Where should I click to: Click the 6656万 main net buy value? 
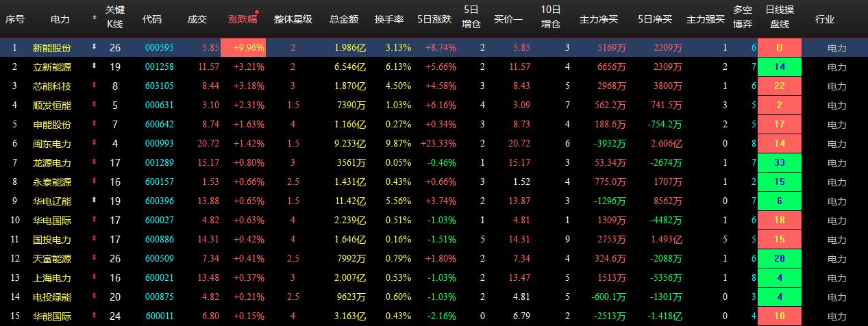612,67
